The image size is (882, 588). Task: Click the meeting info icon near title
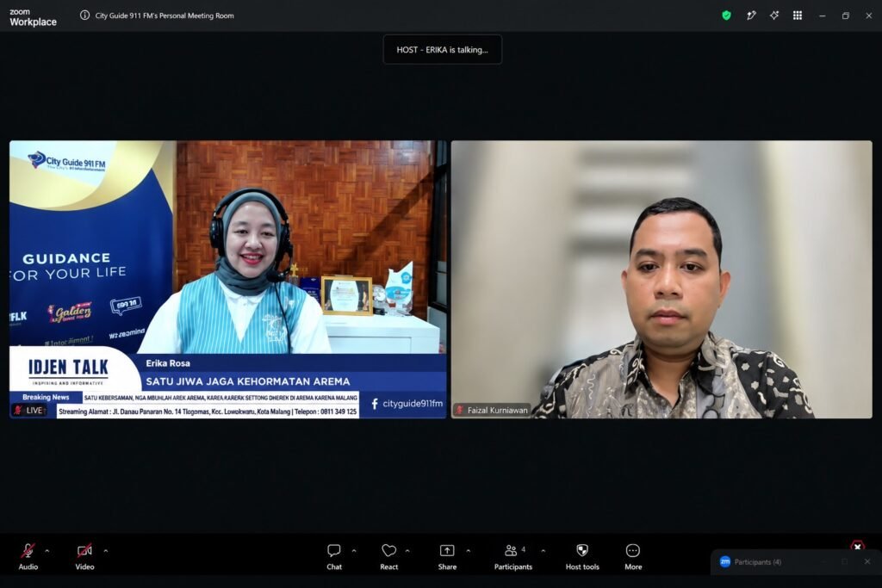tap(84, 15)
